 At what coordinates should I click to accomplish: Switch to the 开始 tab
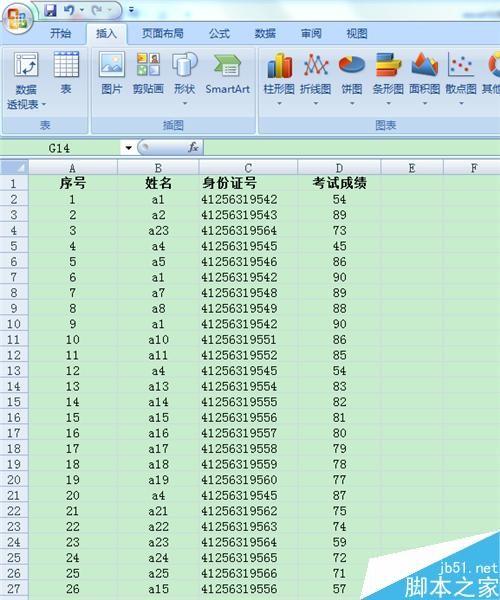[60, 34]
